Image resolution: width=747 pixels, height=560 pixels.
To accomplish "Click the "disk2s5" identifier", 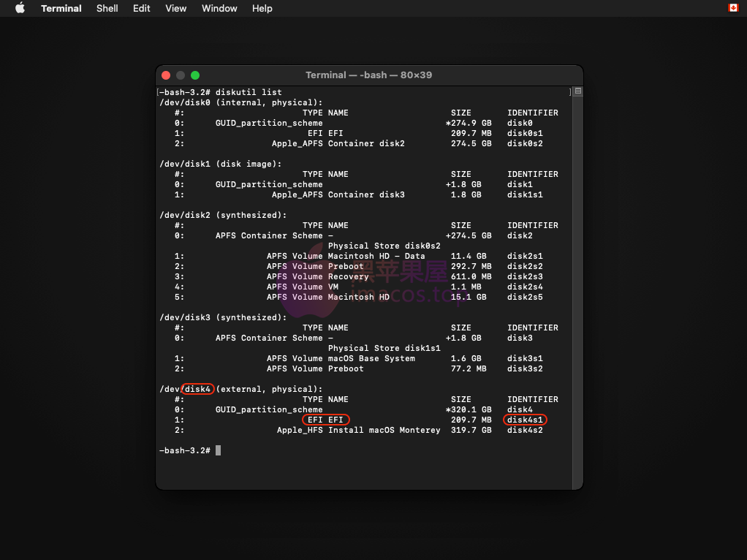I will pos(525,297).
